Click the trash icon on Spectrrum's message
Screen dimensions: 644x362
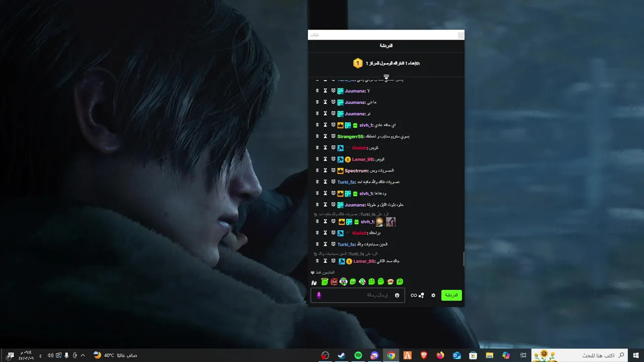(x=317, y=170)
